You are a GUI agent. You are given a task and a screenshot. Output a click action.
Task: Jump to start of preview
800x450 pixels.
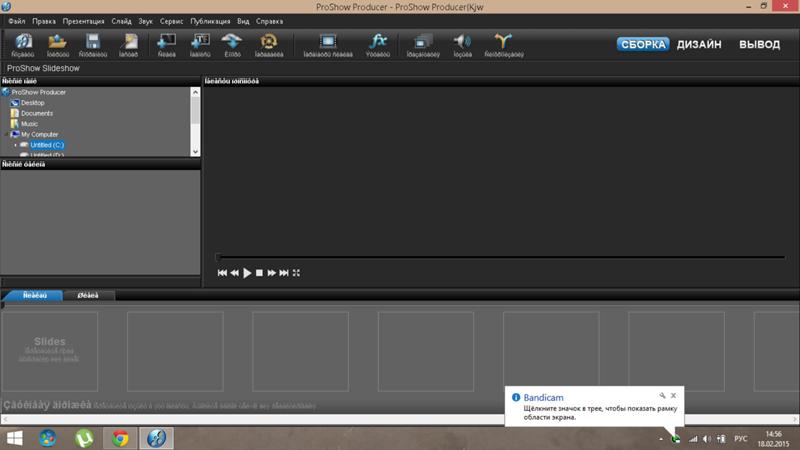(x=222, y=273)
